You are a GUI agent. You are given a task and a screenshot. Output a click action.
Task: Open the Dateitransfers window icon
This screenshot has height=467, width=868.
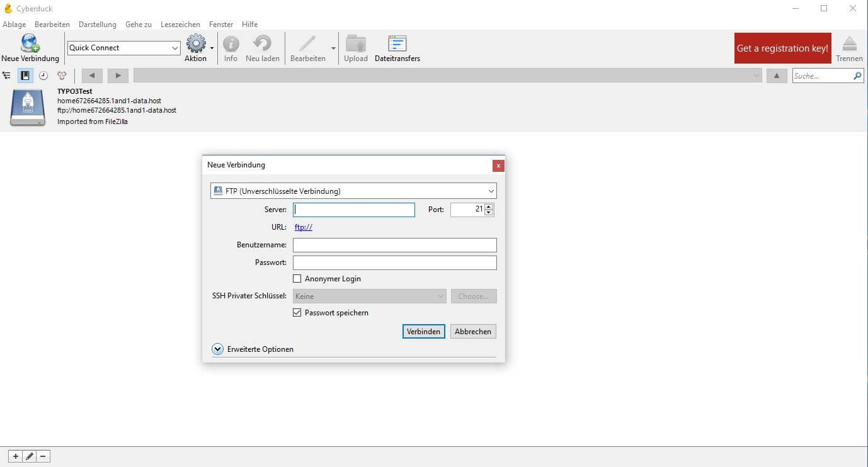point(397,43)
